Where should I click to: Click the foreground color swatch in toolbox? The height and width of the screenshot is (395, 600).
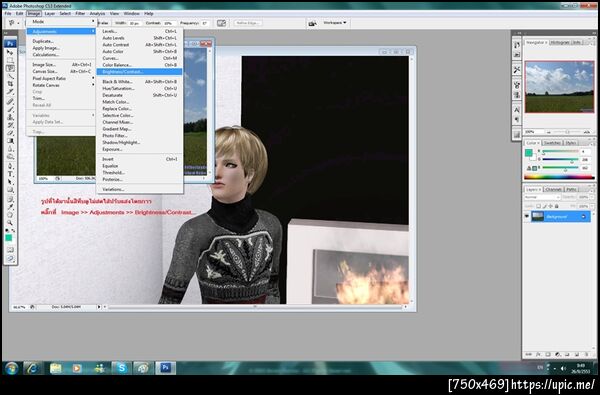(8, 238)
